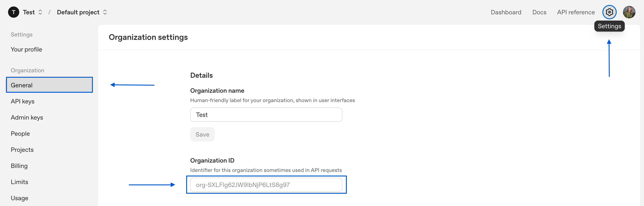Open the Docs page
The height and width of the screenshot is (206, 644).
539,12
